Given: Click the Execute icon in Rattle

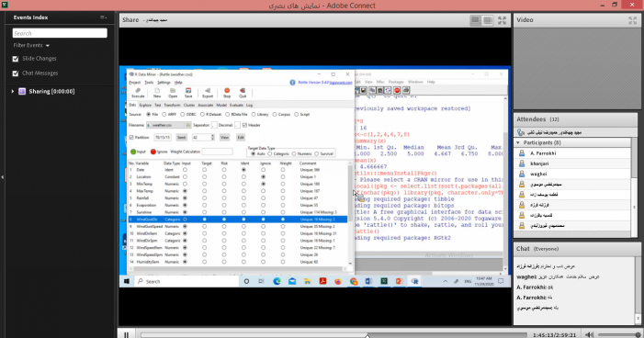Looking at the screenshot, I should (x=138, y=93).
